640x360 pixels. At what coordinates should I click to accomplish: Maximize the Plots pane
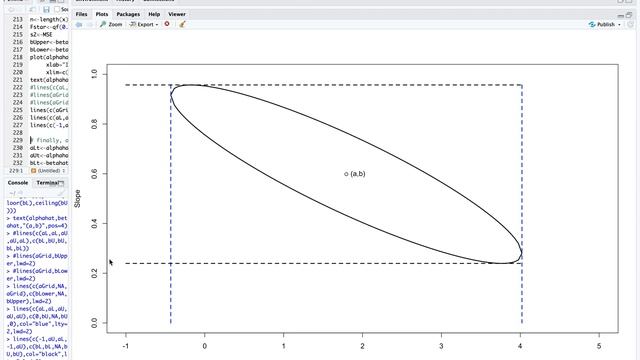(x=629, y=15)
